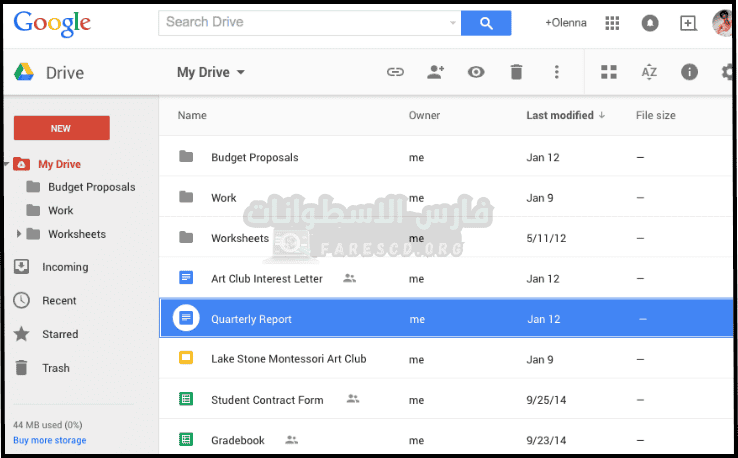This screenshot has width=738, height=458.
Task: Sort by Last modified column header
Action: click(x=560, y=115)
